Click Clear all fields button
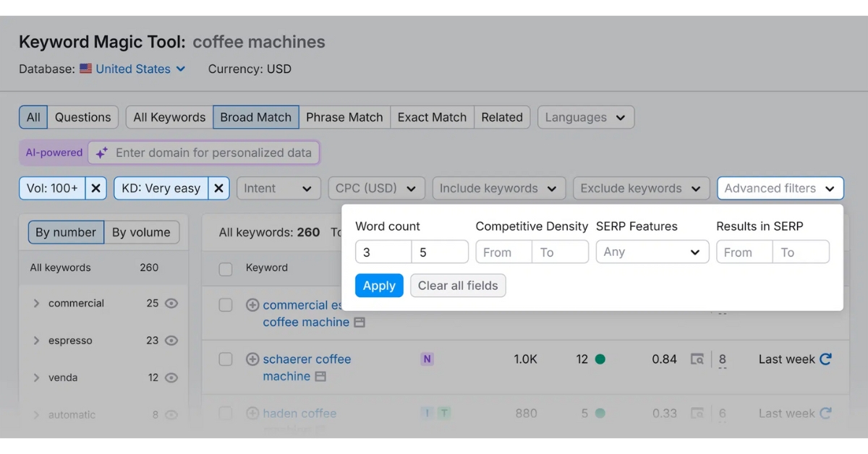 click(458, 286)
